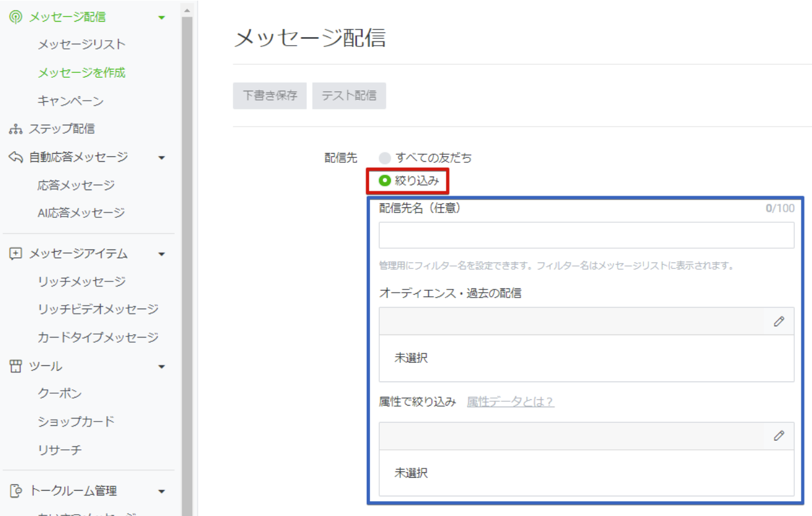812x516 pixels.
Task: Collapse the 自動応答メッセージ section arrow
Action: point(162,158)
